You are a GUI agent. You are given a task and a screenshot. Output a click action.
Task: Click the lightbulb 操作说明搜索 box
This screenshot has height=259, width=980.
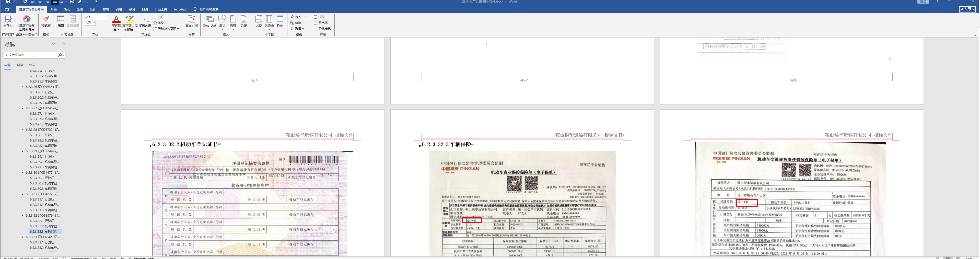[x=206, y=9]
